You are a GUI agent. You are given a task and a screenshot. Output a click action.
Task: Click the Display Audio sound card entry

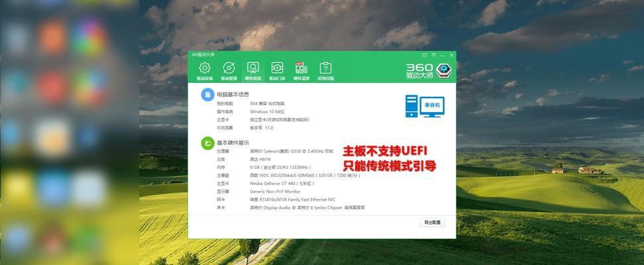click(307, 208)
